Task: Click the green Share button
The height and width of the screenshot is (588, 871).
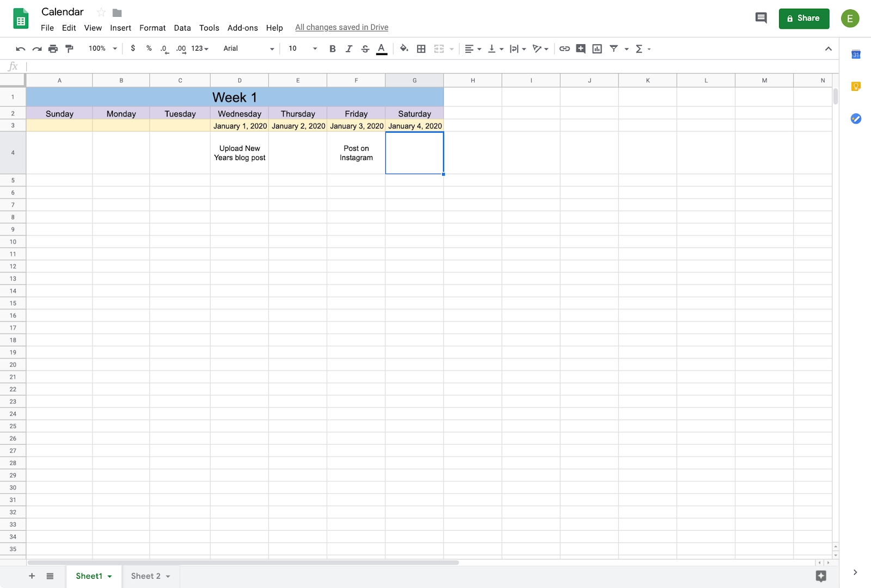Action: [804, 19]
